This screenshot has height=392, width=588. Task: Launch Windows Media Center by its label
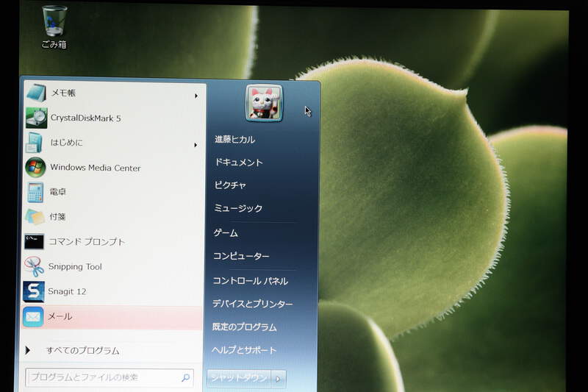point(96,168)
